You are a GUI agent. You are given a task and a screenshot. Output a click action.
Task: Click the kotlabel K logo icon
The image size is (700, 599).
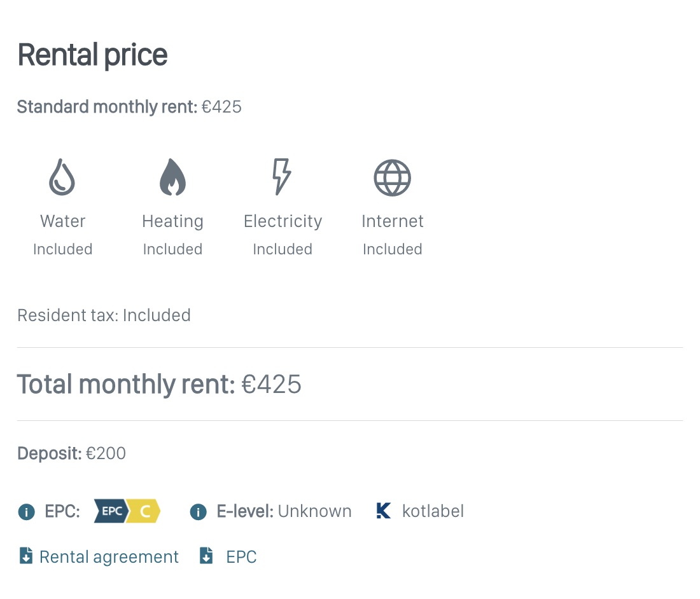click(384, 511)
